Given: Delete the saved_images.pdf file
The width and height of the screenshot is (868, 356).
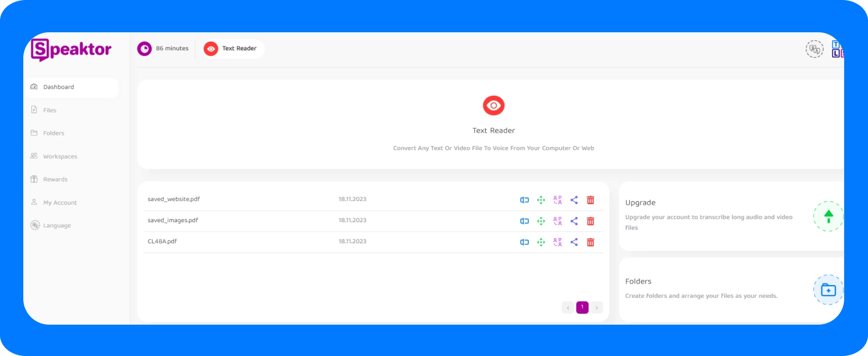Looking at the screenshot, I should click(x=591, y=221).
